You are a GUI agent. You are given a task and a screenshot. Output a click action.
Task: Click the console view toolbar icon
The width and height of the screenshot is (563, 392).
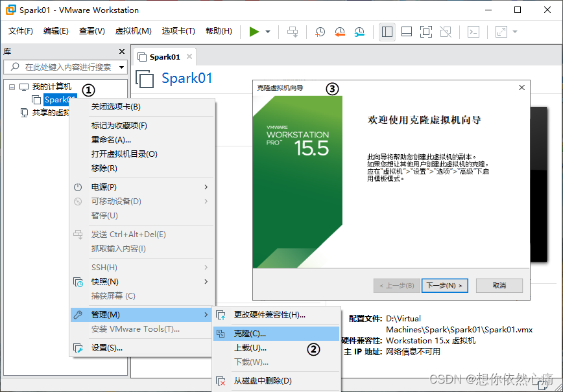pyautogui.click(x=473, y=32)
